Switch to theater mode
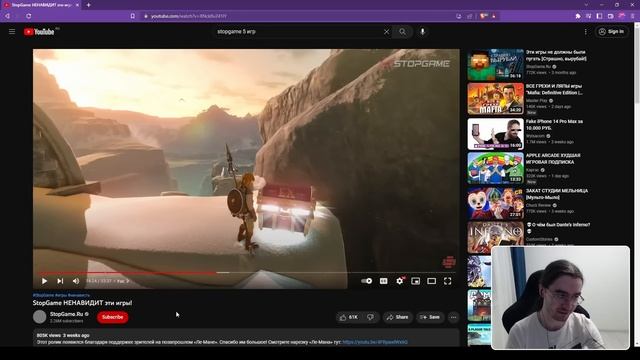The height and width of the screenshot is (360, 640). point(431,281)
